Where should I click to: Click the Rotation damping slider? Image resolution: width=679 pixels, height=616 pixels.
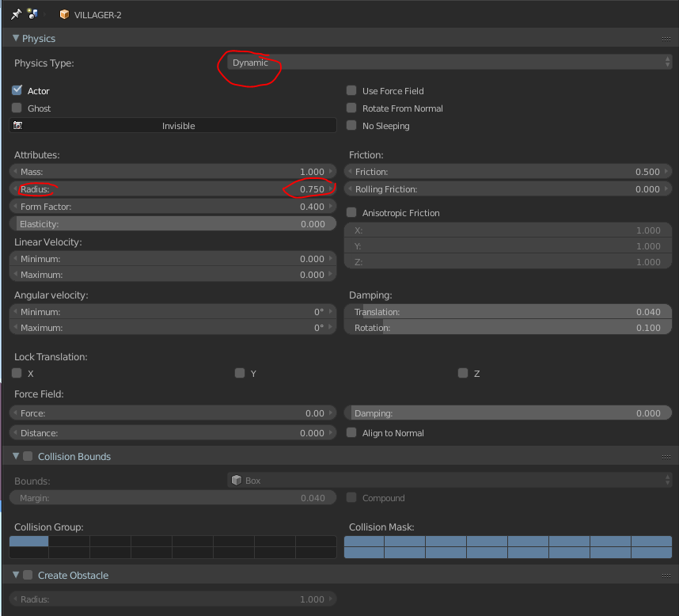point(508,328)
